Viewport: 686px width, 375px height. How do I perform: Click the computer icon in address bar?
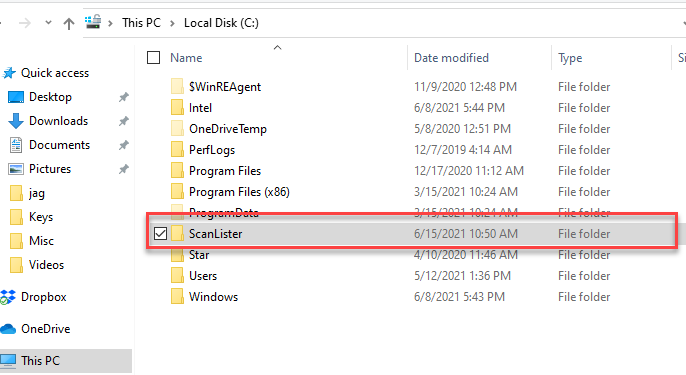(x=93, y=22)
